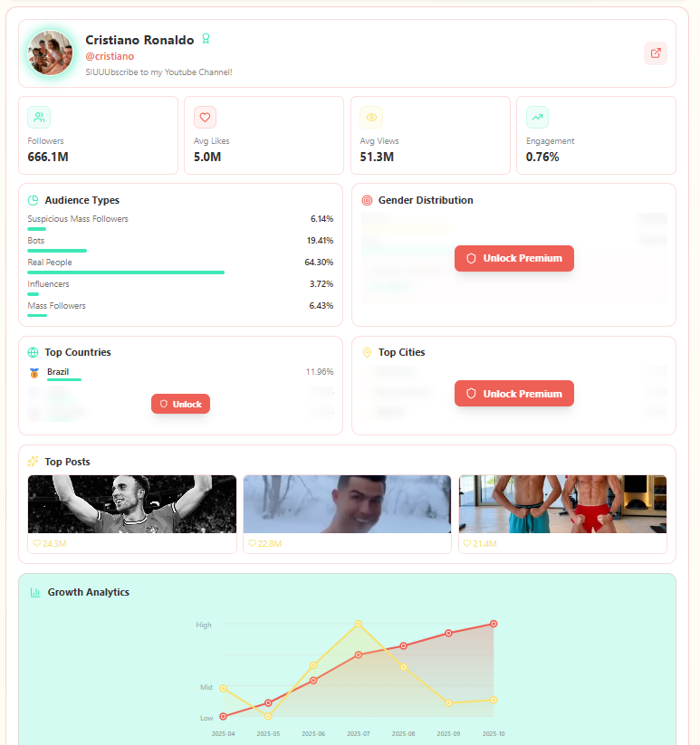Screen dimensions: 700x745
Task: Open the external profile link icon
Action: [x=656, y=53]
